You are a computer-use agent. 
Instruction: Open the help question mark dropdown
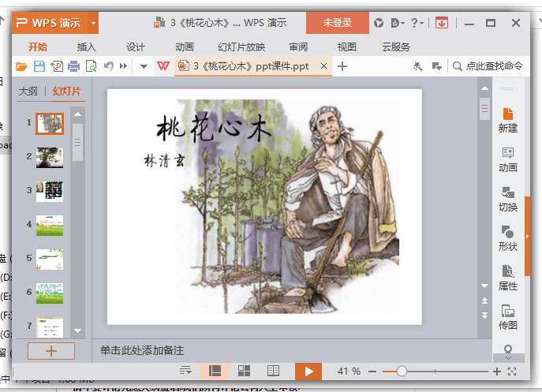coord(417,23)
